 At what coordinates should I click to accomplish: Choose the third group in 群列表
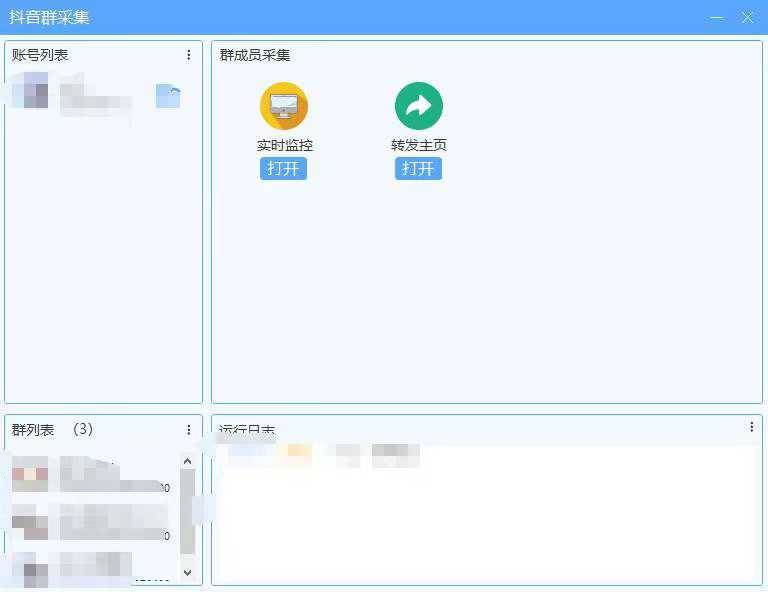[90, 568]
